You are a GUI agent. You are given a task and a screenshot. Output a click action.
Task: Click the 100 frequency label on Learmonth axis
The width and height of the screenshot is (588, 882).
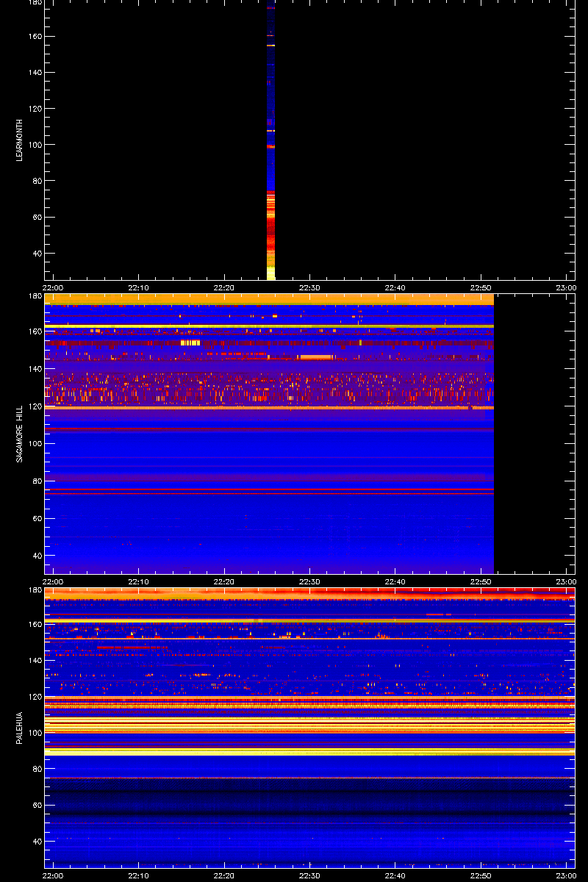(x=34, y=145)
